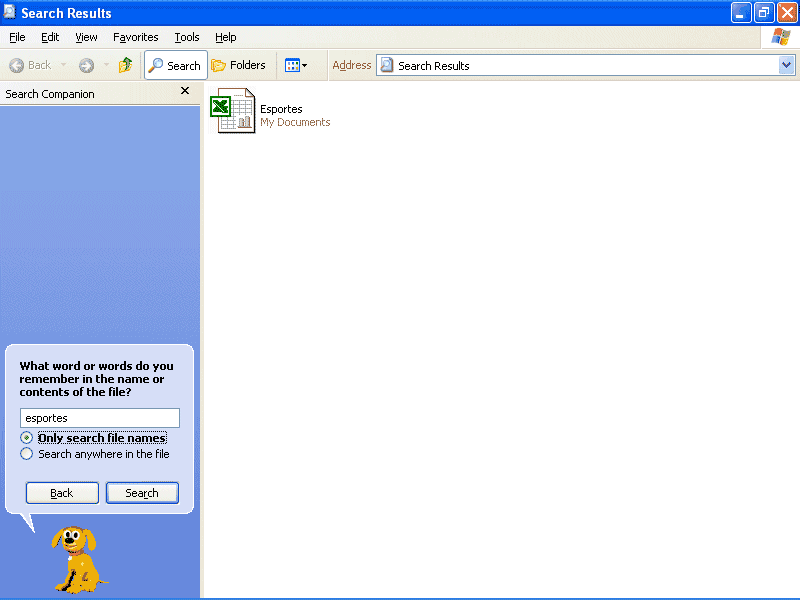The height and width of the screenshot is (600, 800).
Task: Show the Folders pane
Action: tap(239, 66)
